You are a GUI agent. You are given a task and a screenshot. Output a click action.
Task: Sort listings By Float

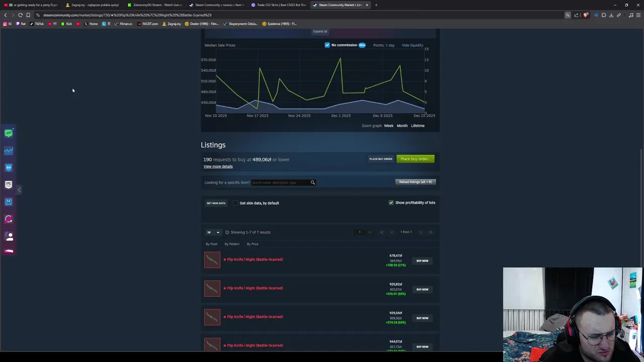pos(211,244)
